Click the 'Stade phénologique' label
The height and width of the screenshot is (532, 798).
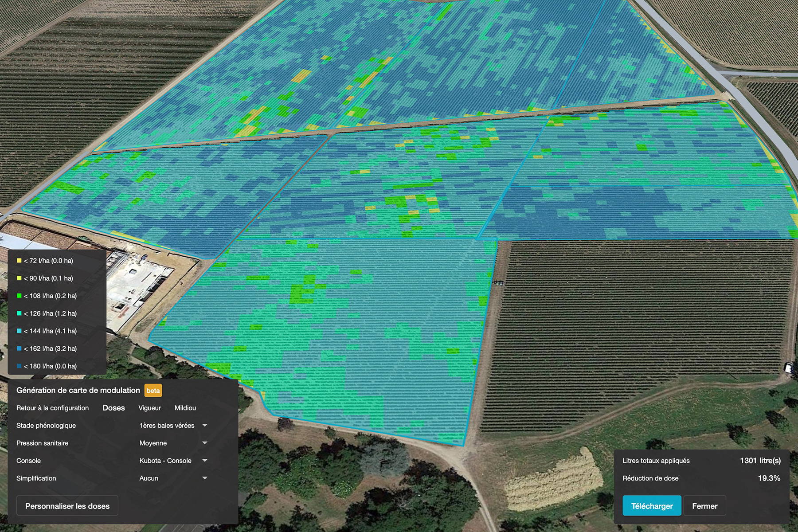[x=46, y=426]
